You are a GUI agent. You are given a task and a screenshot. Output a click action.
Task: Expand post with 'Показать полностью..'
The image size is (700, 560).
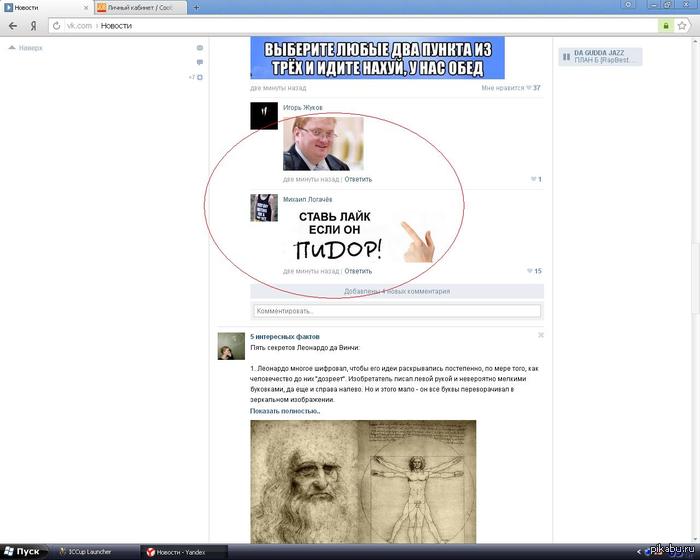(x=285, y=411)
